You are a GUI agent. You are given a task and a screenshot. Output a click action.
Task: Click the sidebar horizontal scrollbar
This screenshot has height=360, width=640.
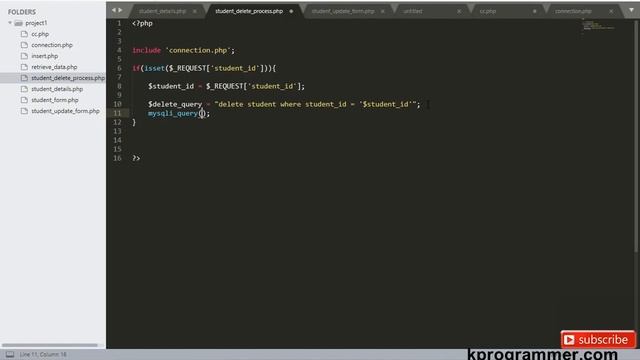[50, 345]
